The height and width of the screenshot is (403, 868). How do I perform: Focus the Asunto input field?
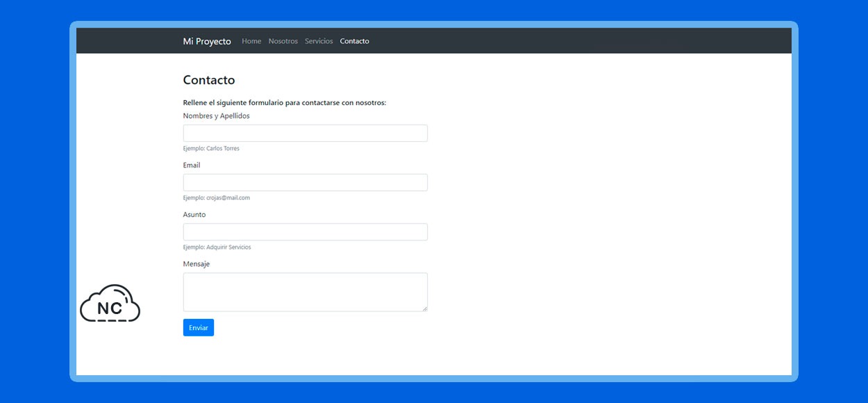coord(306,232)
